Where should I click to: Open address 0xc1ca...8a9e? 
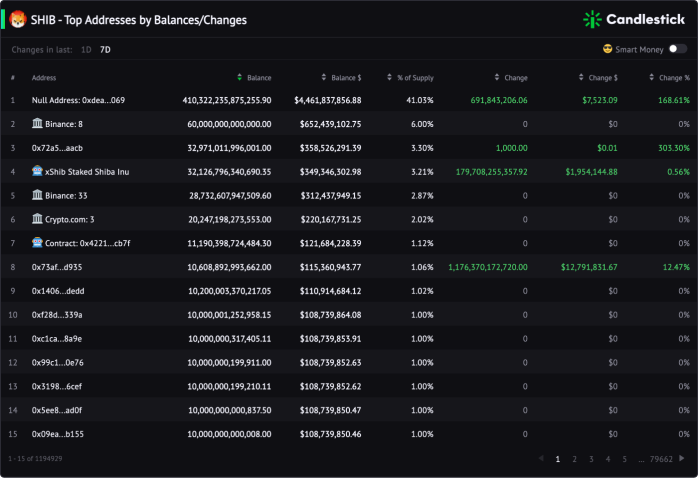[x=57, y=339]
